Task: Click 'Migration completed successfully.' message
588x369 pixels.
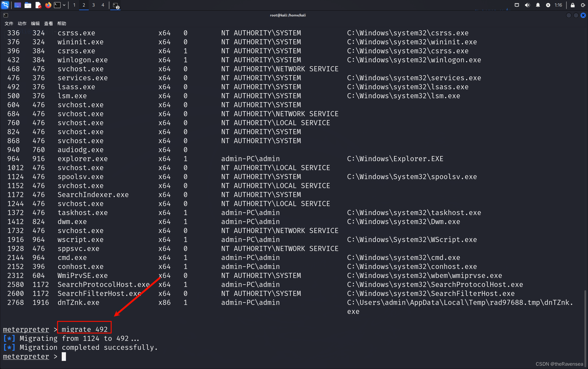Action: [x=89, y=347]
